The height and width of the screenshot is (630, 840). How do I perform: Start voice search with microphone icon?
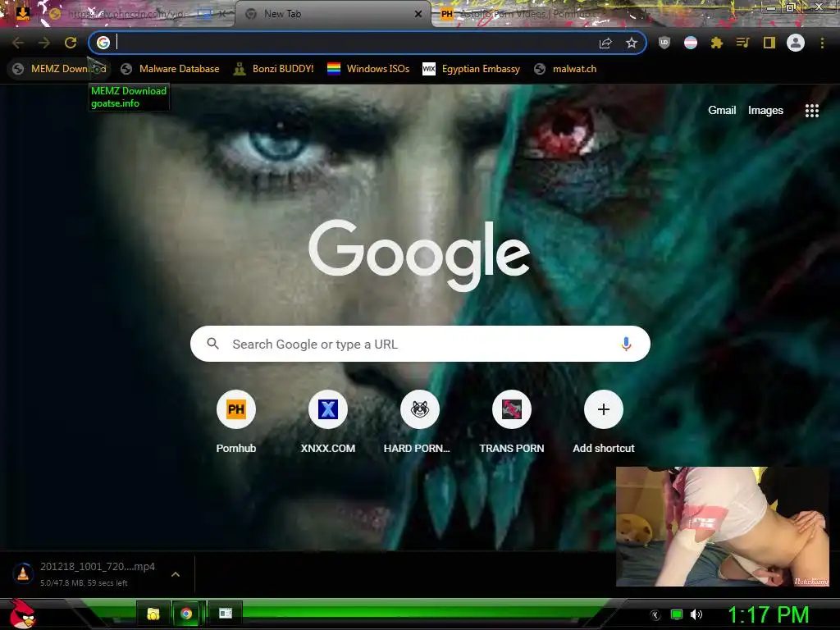626,344
